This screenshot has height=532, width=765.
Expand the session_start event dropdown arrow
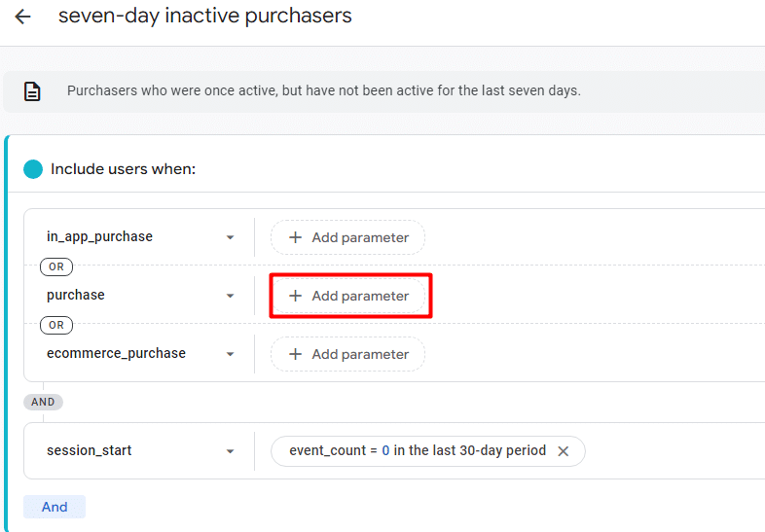pyautogui.click(x=230, y=451)
